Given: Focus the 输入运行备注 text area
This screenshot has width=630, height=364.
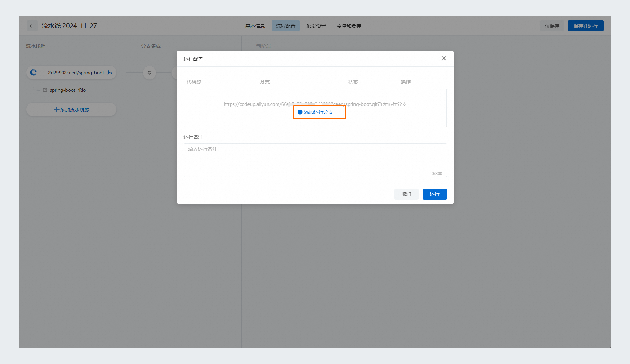Looking at the screenshot, I should 315,160.
